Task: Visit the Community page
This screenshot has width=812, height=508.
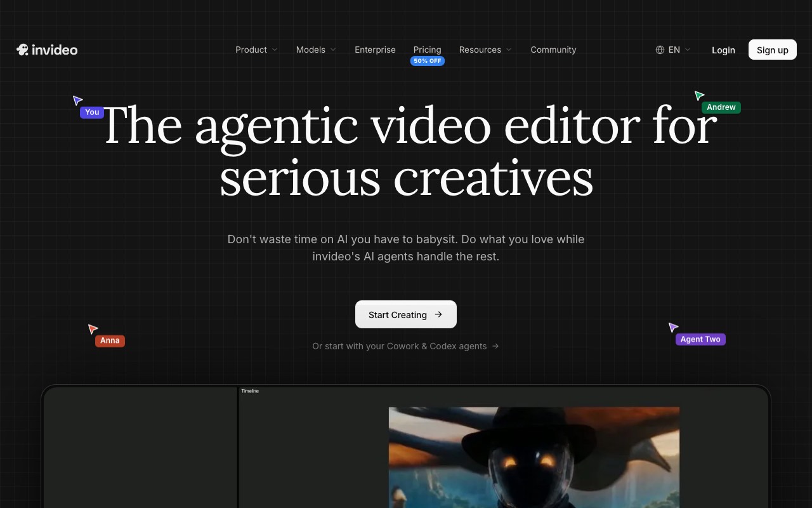Action: [553, 50]
